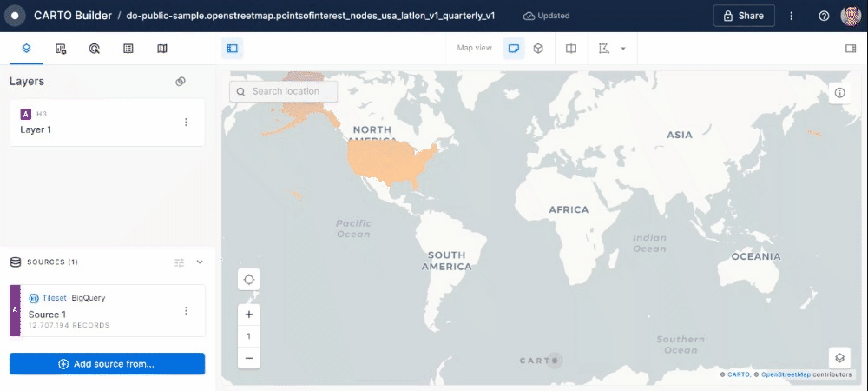Click the Add source from button
The height and width of the screenshot is (391, 868).
tap(107, 364)
